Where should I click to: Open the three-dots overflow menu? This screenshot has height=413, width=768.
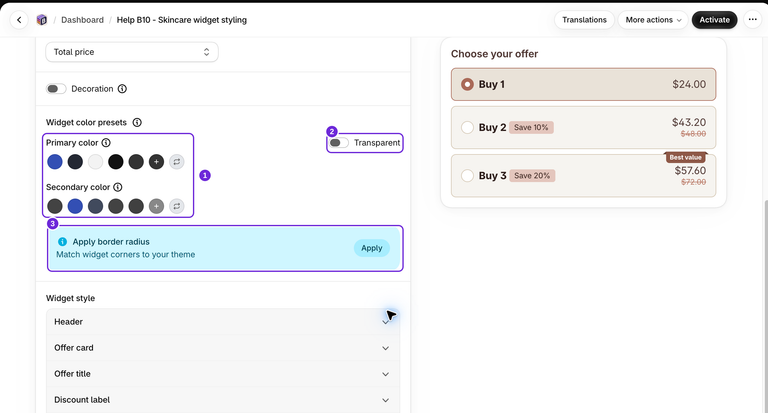752,20
